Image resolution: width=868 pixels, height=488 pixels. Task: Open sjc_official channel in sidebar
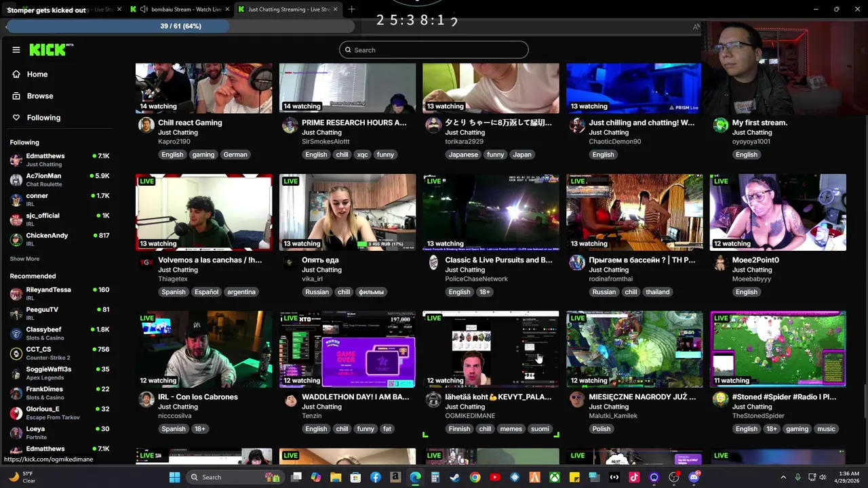60,219
